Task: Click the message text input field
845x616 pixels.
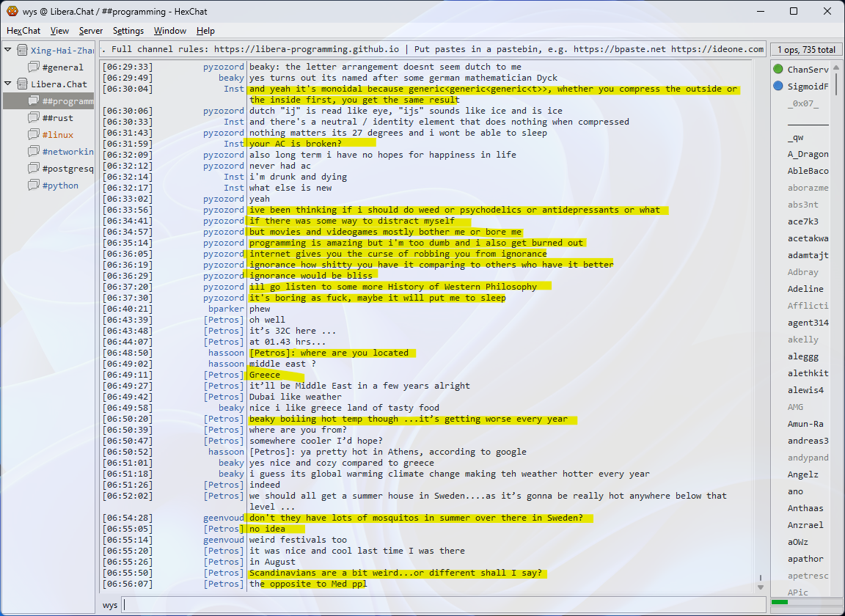Action: pyautogui.click(x=440, y=605)
